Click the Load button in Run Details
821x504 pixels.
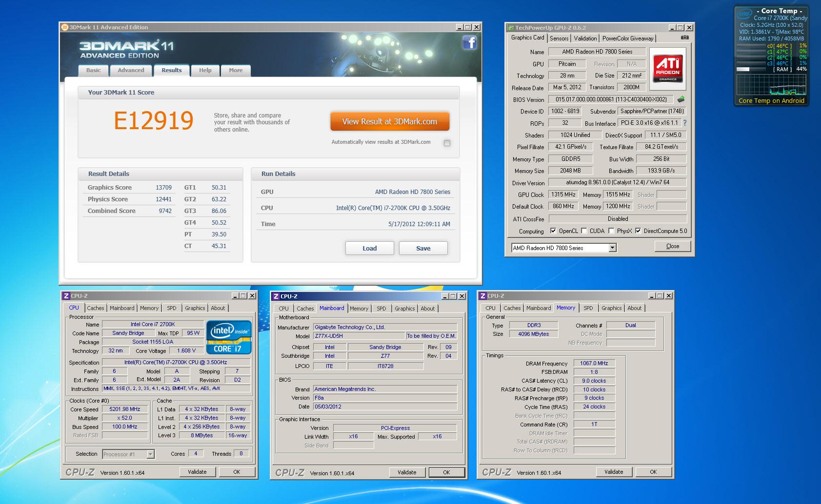click(370, 248)
